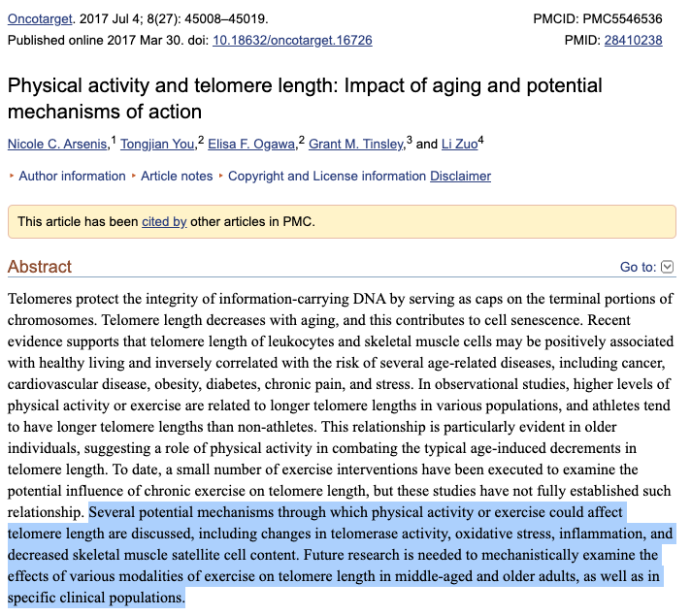Expand the Article notes section

click(177, 176)
